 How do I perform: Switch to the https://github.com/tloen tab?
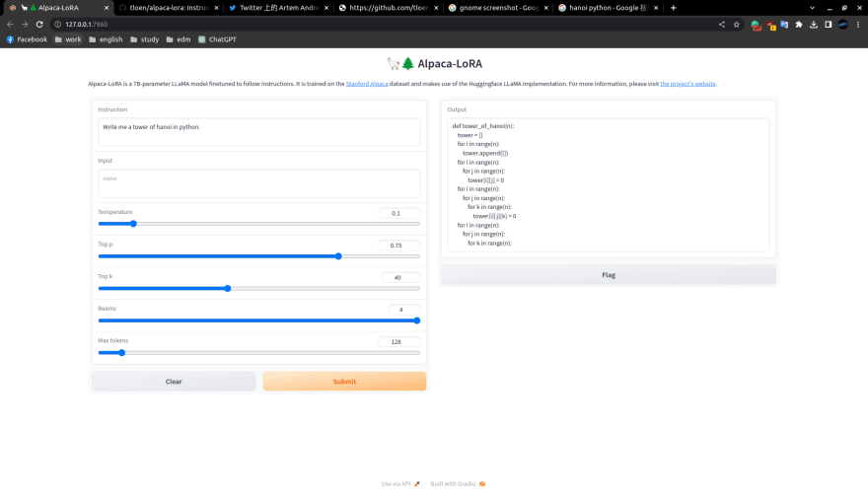pos(388,8)
